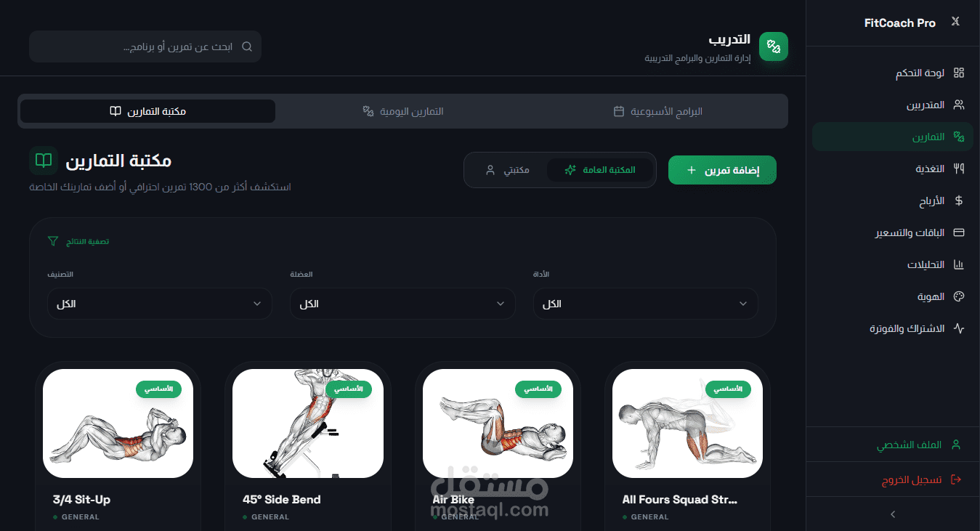Expand the العضلة muscle dropdown
This screenshot has height=531, width=980.
point(402,304)
